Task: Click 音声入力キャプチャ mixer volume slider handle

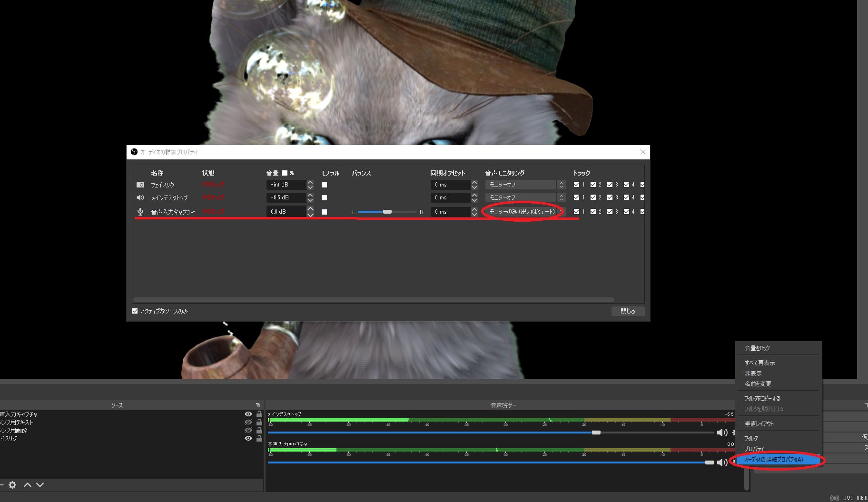Action: coord(710,463)
